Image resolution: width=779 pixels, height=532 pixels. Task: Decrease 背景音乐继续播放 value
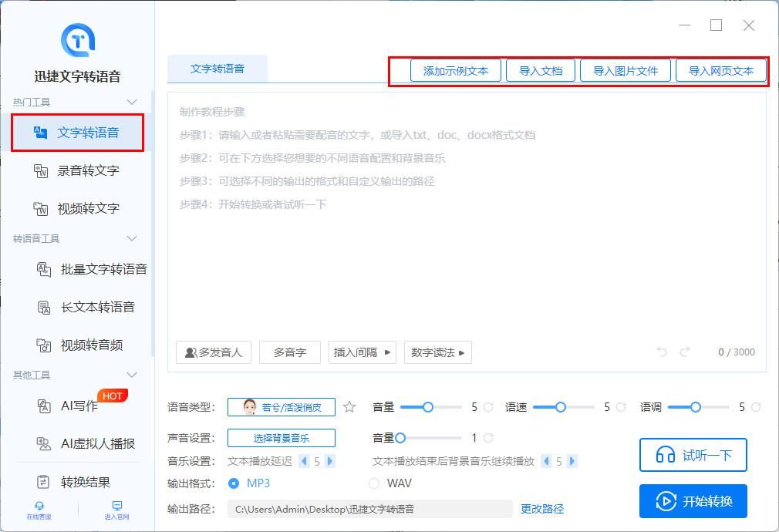(x=547, y=461)
